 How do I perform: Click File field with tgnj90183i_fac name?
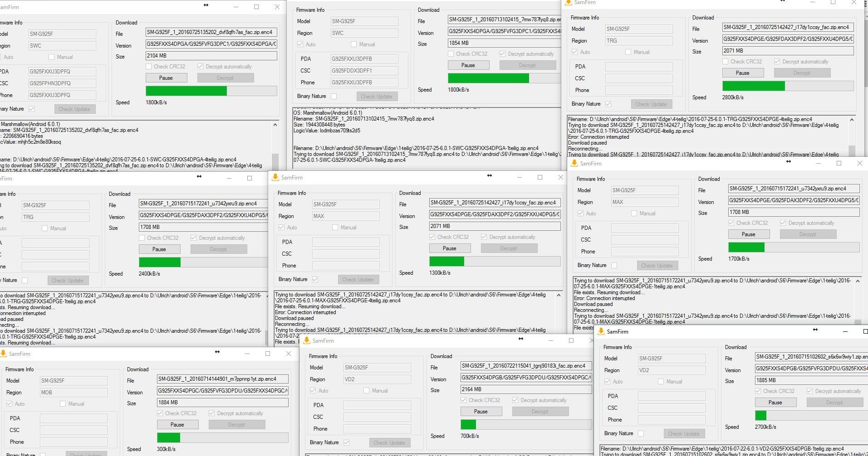point(526,366)
